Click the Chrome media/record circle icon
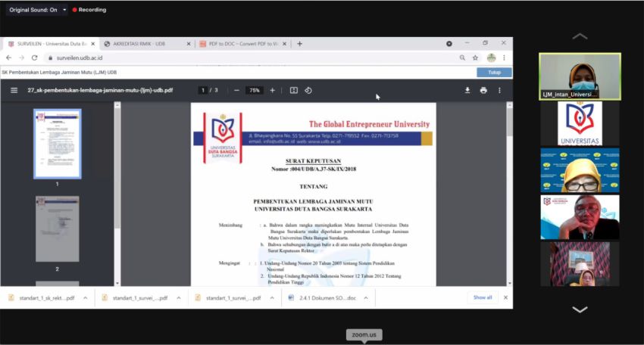The width and height of the screenshot is (644, 345). [449, 43]
